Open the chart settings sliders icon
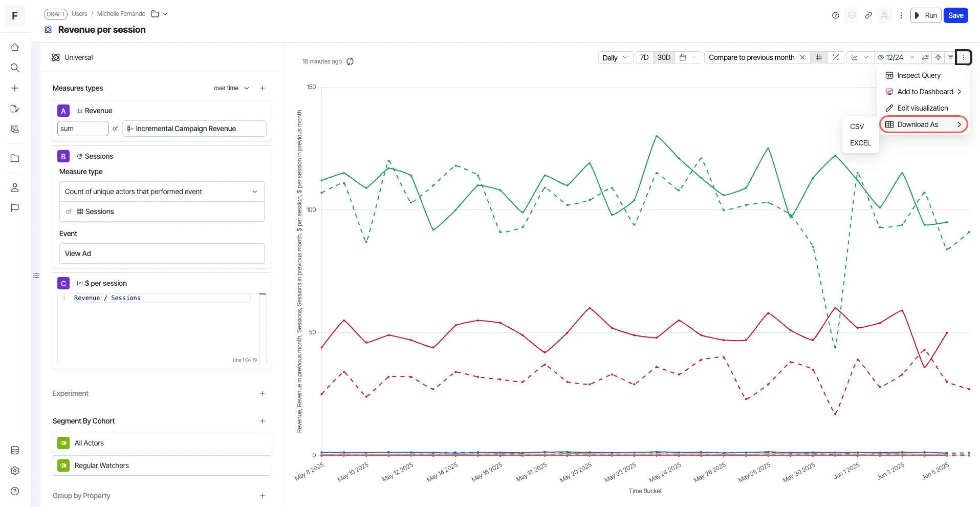This screenshot has height=507, width=980. pyautogui.click(x=925, y=57)
